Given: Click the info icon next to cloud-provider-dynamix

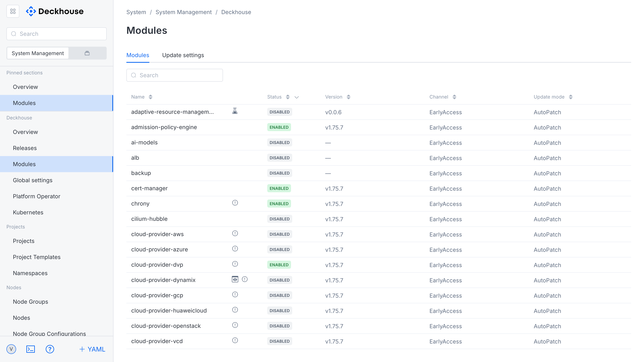Looking at the screenshot, I should 245,279.
